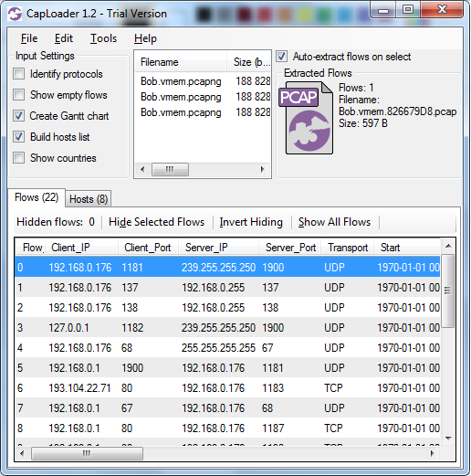Screen dimensions: 471x476
Task: Maximize the CapLoader window
Action: 408,10
